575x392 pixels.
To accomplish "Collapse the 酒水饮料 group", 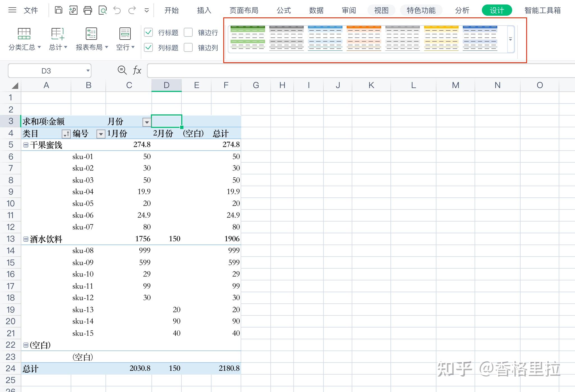I will coord(26,239).
